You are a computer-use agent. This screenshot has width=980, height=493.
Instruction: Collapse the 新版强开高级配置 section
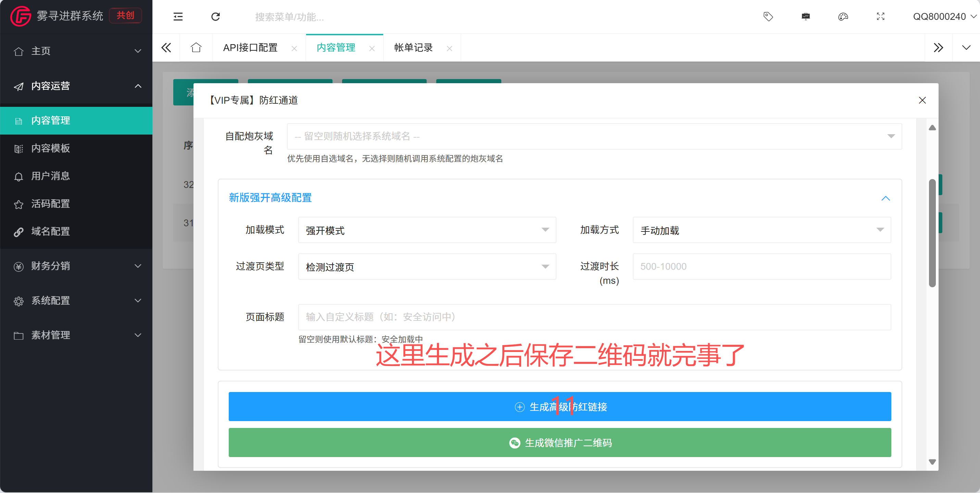click(x=885, y=198)
